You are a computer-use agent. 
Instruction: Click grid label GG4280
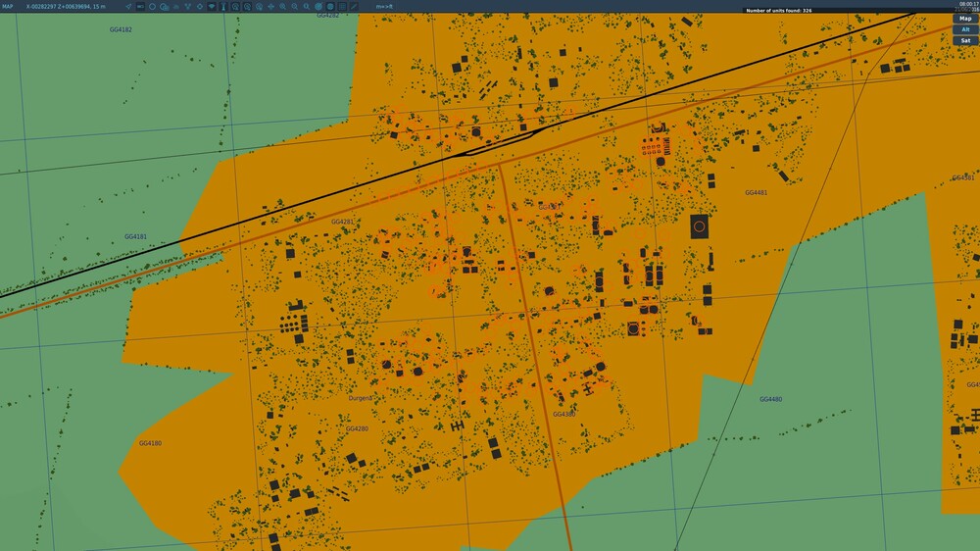tap(357, 428)
